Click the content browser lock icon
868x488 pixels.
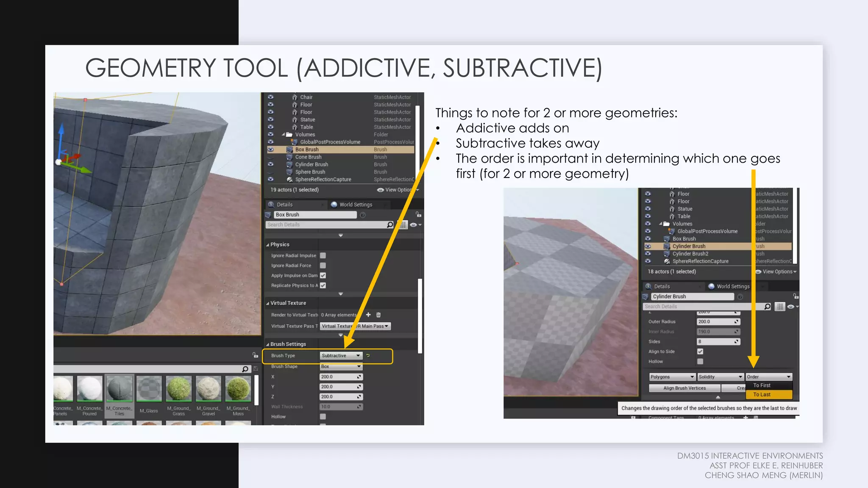(x=255, y=355)
